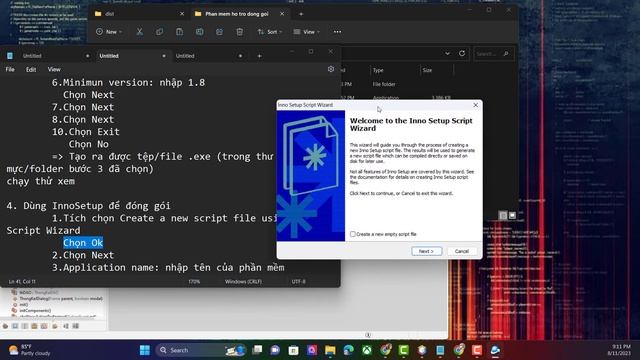Open the Xbox app from the taskbar

point(367,350)
